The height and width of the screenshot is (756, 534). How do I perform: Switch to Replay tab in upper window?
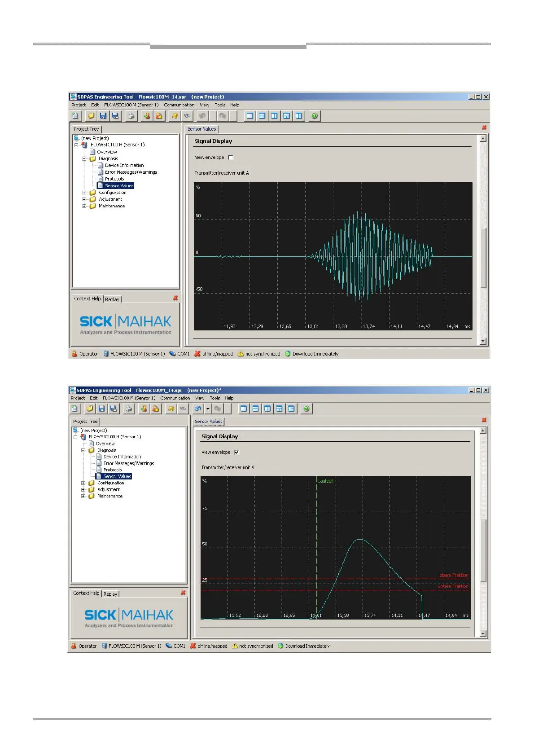pyautogui.click(x=112, y=299)
